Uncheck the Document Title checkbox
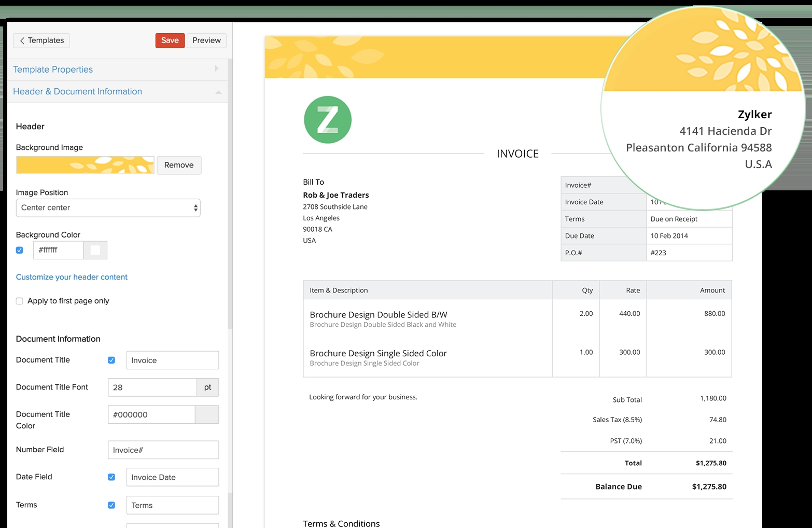812x528 pixels. [111, 359]
